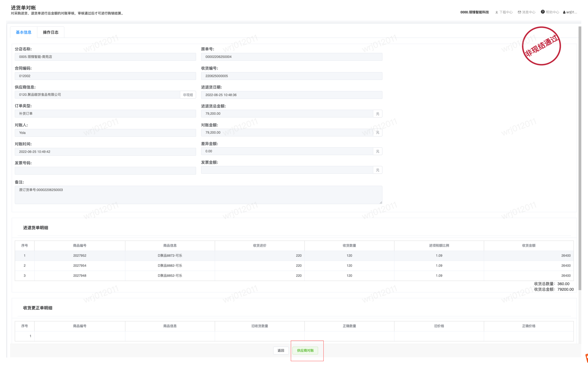Screen dimensions: 588x367
Task: Click the 对账金额 field showing 79,200.00
Action: coord(287,133)
